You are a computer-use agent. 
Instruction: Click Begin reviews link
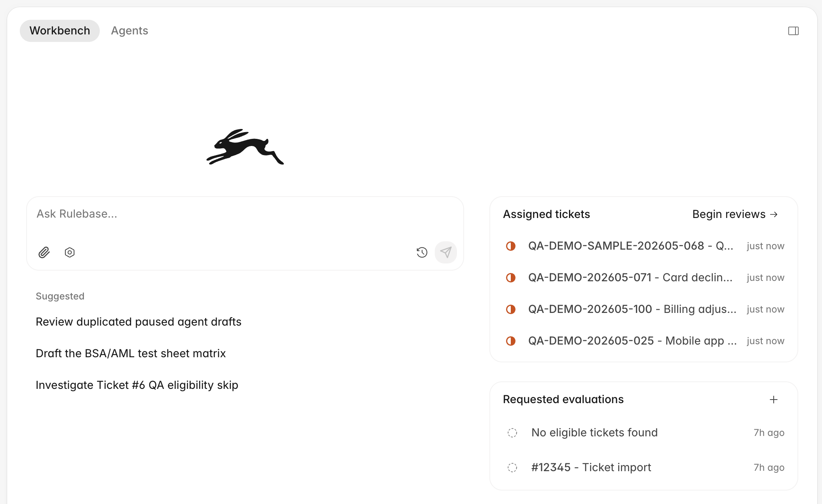[x=735, y=214]
